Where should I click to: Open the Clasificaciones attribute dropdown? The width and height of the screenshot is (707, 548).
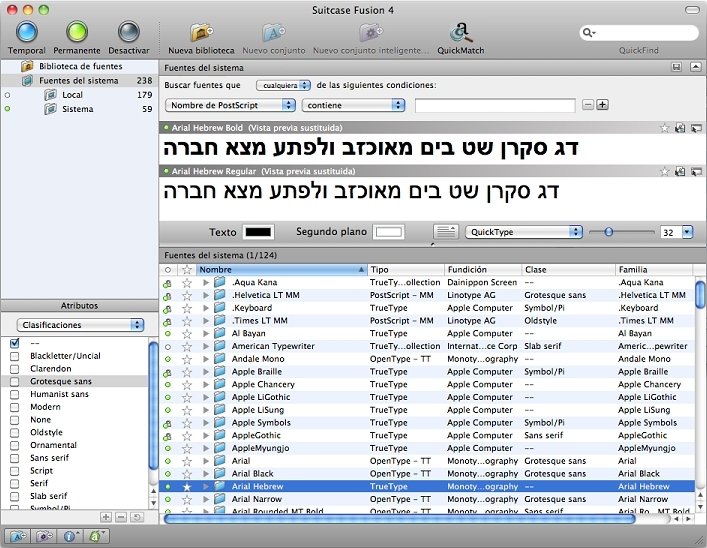pyautogui.click(x=80, y=325)
